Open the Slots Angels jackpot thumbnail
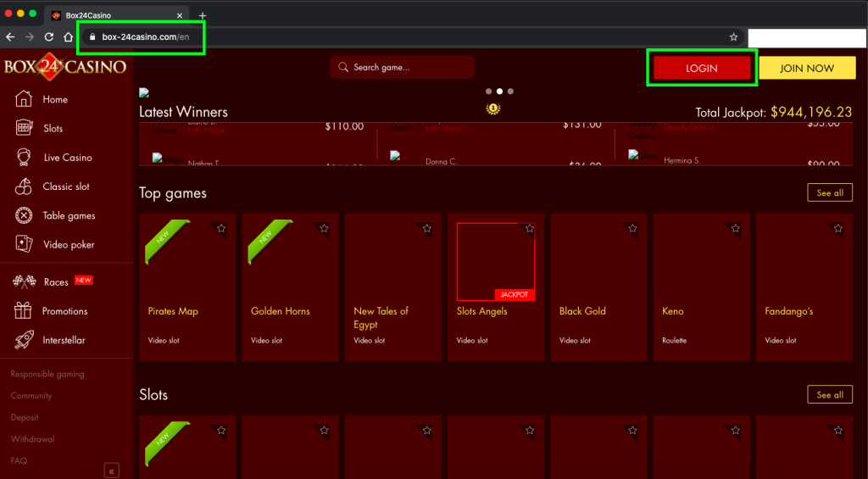This screenshot has width=868, height=479. [496, 261]
